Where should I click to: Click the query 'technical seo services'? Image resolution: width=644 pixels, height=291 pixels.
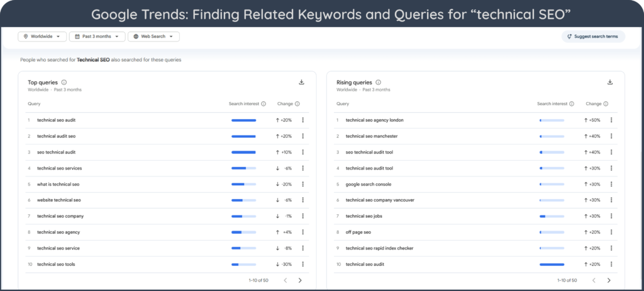[x=60, y=168]
